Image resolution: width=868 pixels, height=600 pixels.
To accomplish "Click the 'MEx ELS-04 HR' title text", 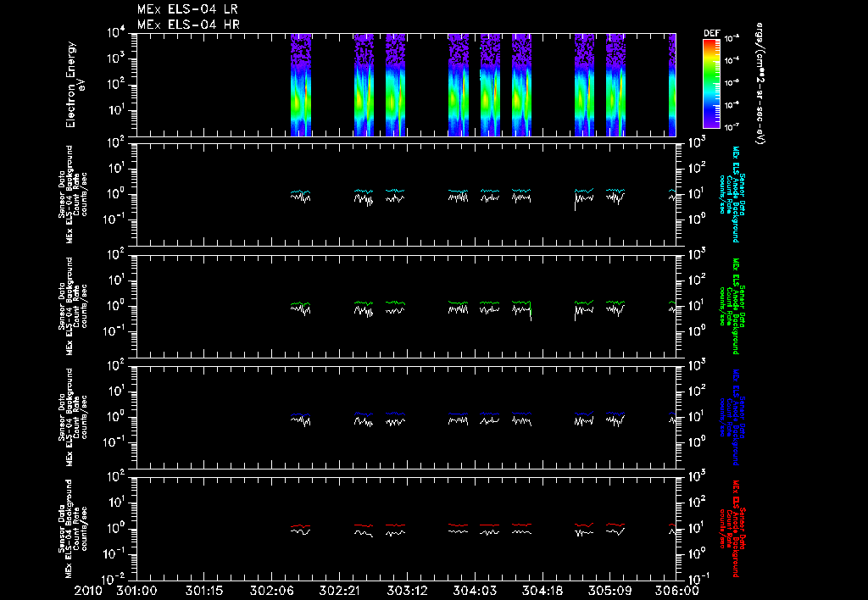I will pos(188,25).
